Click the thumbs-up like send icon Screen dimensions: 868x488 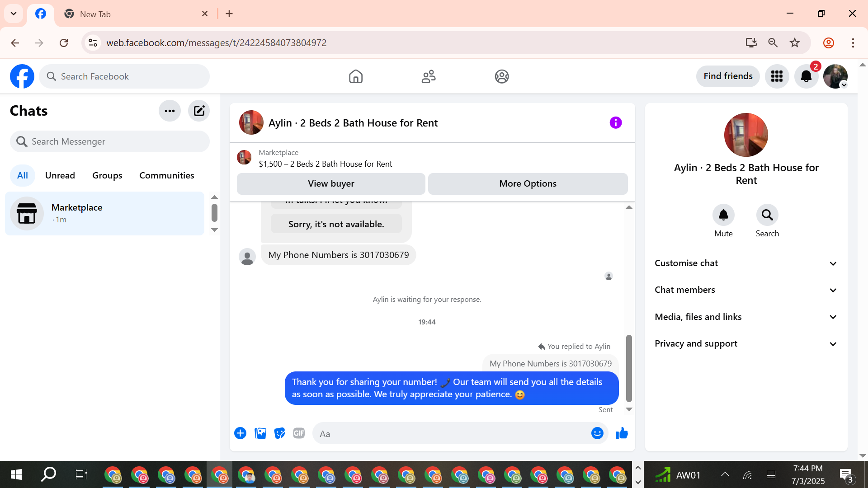[622, 433]
